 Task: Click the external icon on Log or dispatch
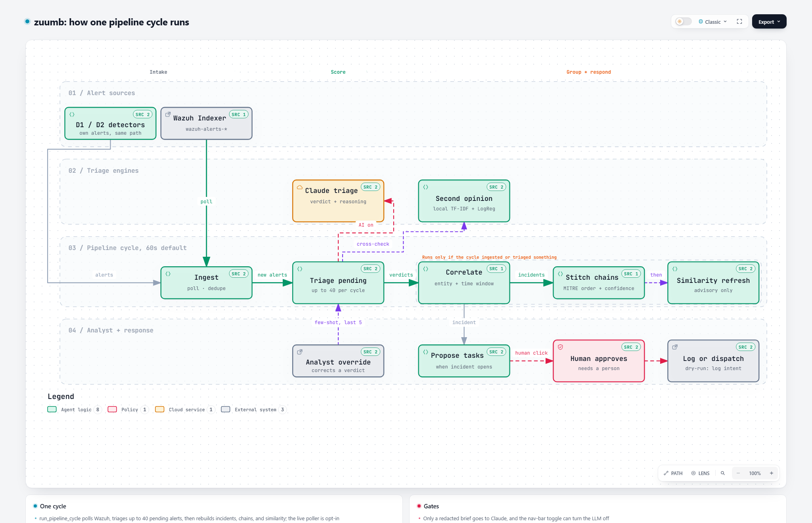(x=675, y=347)
